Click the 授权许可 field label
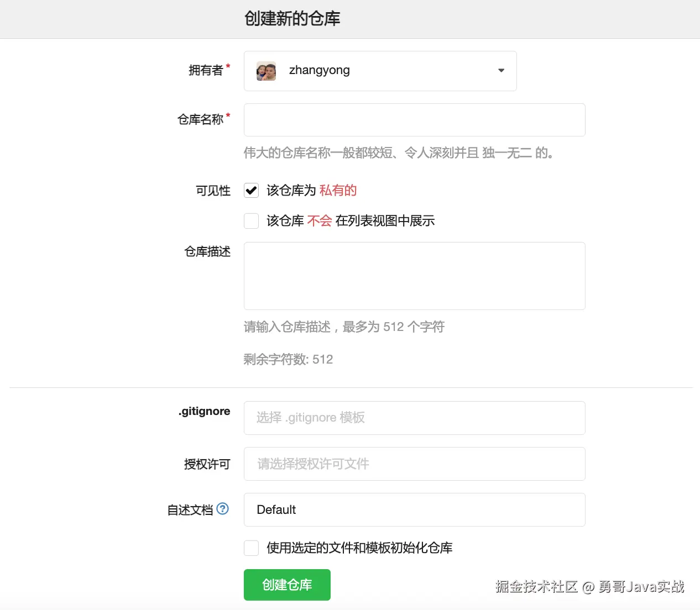 (207, 464)
